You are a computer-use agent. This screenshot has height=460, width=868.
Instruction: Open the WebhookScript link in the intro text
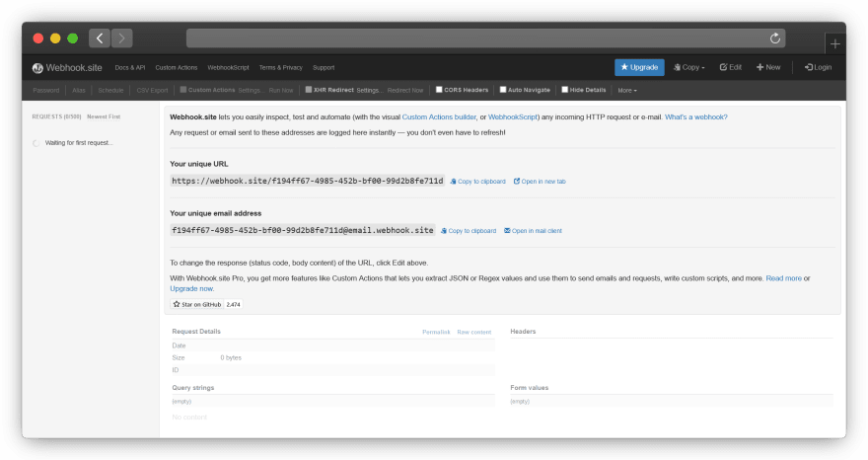tap(513, 116)
